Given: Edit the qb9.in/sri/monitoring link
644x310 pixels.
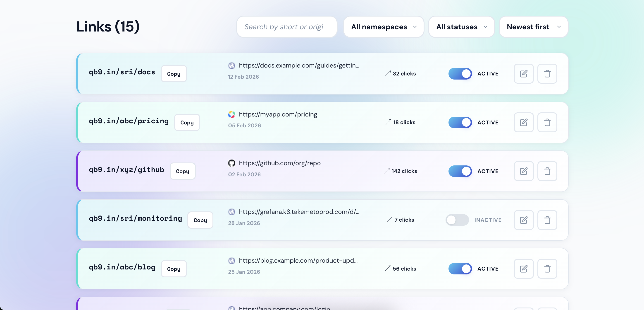Looking at the screenshot, I should point(523,220).
